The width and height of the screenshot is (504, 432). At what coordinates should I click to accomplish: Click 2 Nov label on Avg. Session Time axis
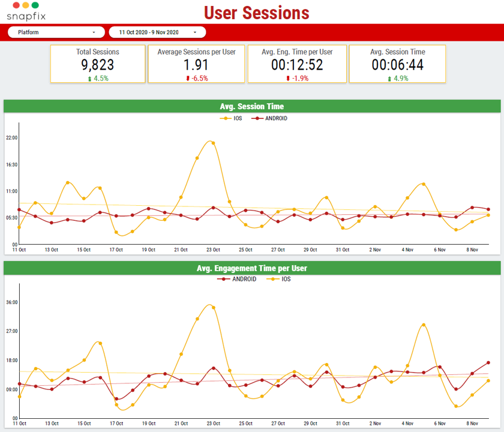point(375,250)
